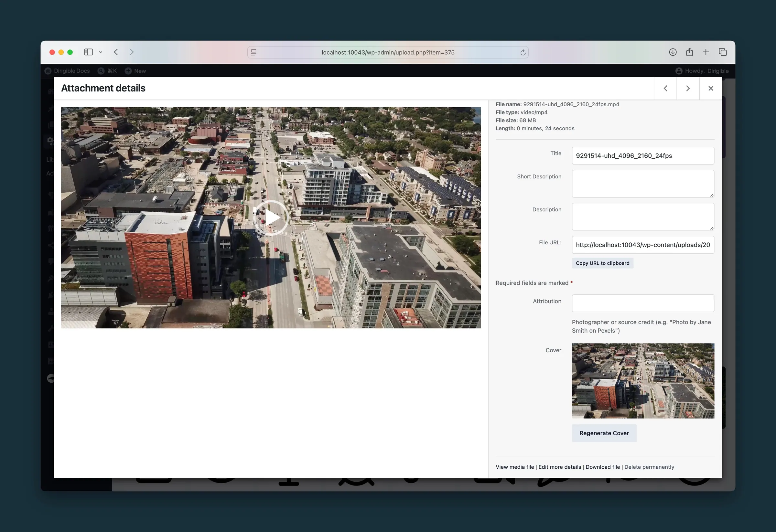Screen dimensions: 776x532
Task: Open Howdy, Dirigible account menu
Action: pos(702,71)
